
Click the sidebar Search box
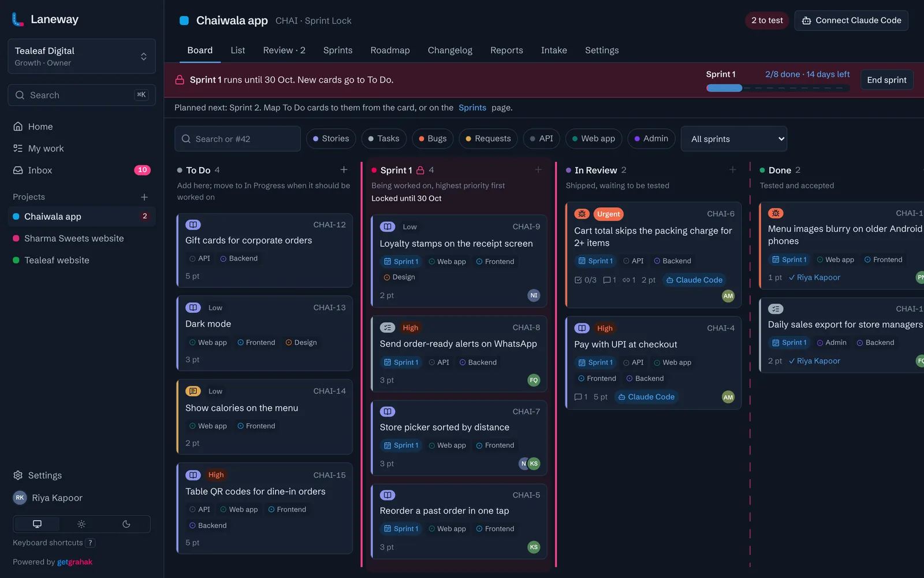81,95
